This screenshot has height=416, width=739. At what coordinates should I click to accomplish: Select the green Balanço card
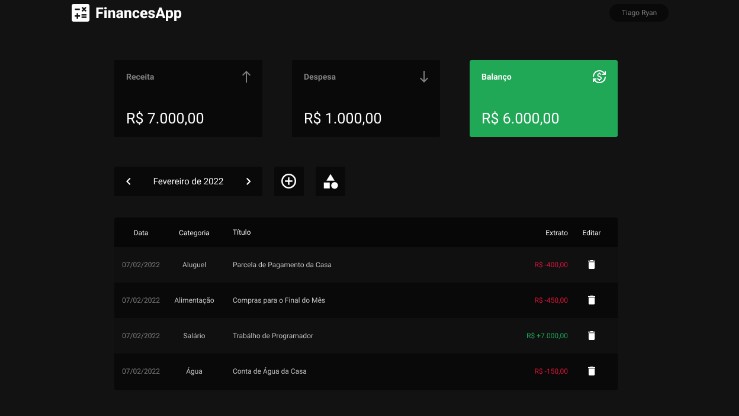[543, 99]
